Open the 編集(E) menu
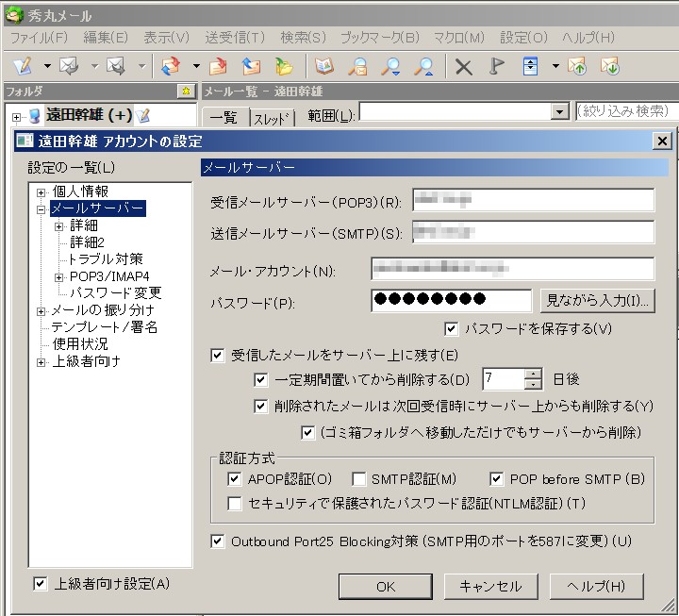679x616 pixels. (106, 38)
